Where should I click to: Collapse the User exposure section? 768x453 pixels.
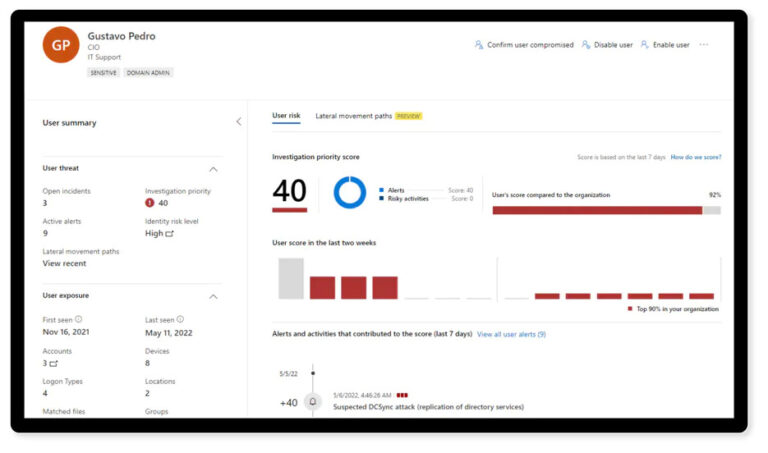point(213,297)
